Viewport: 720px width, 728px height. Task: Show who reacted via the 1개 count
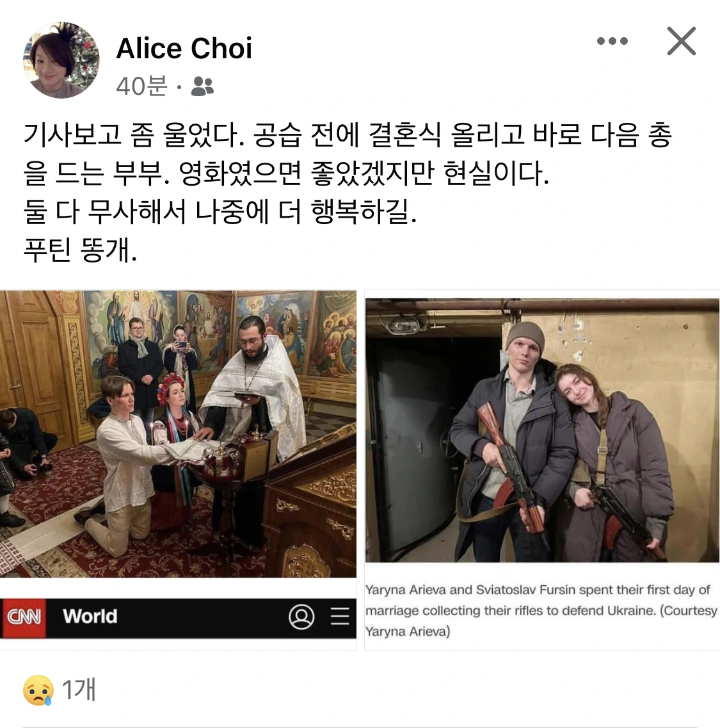[x=79, y=690]
